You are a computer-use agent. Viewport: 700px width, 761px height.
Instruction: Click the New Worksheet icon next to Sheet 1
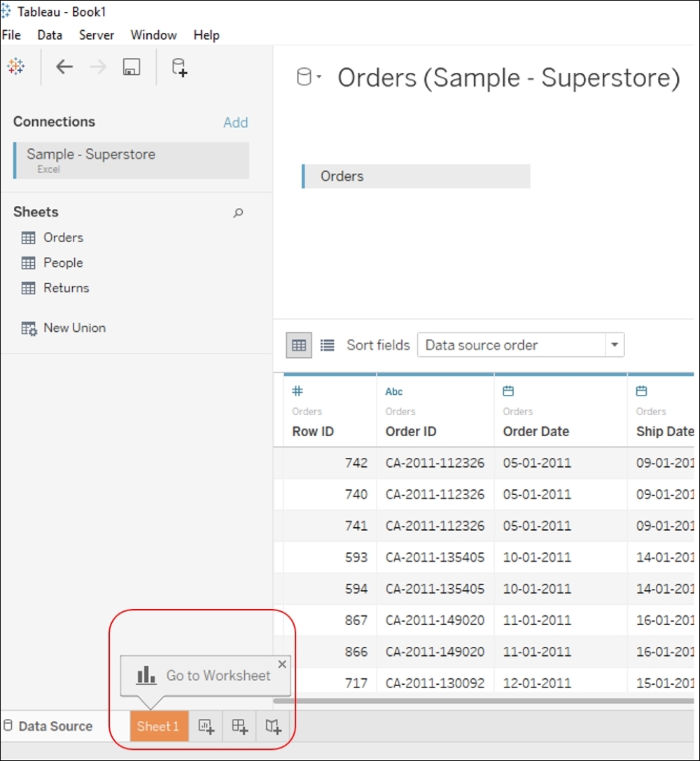(x=206, y=726)
